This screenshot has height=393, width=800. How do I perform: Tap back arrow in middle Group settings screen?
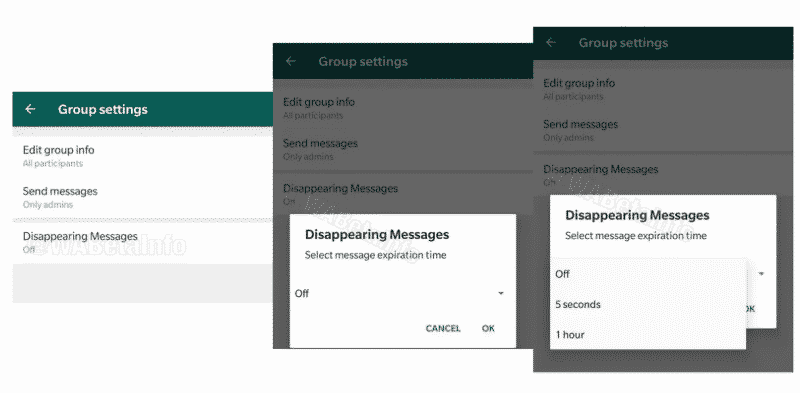(x=291, y=61)
